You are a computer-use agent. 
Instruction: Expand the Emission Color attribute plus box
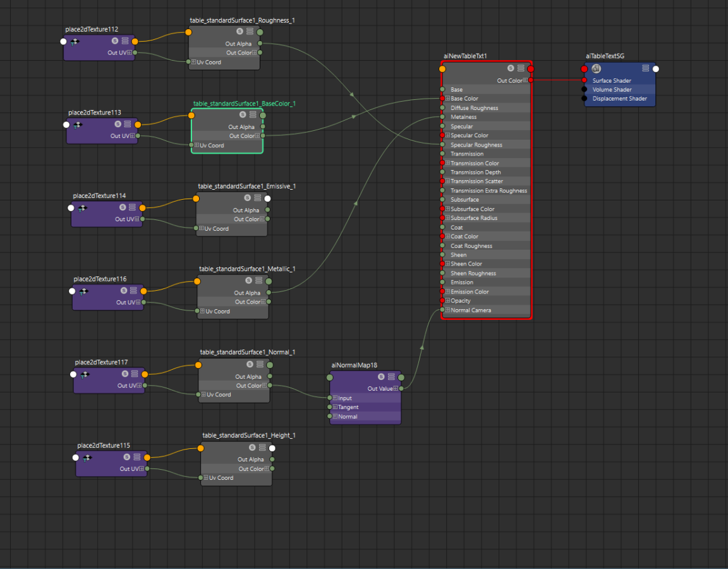coord(447,291)
